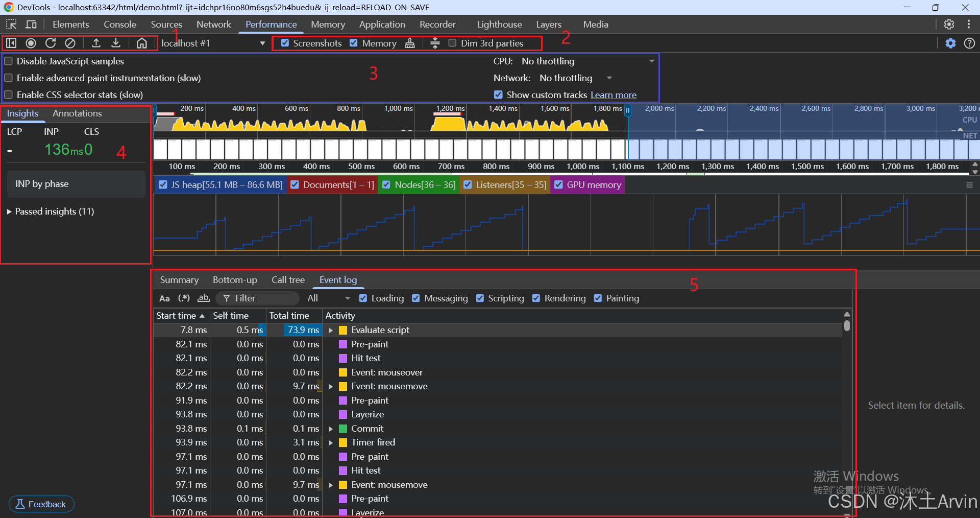Clear the current performance recording
Viewport: 980px width, 518px height.
tap(70, 43)
